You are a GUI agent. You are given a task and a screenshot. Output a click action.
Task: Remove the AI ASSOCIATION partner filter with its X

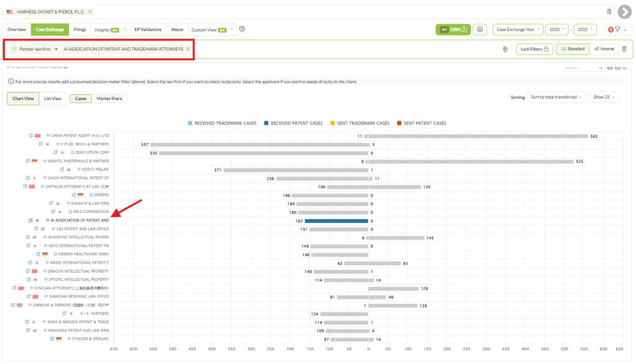188,49
